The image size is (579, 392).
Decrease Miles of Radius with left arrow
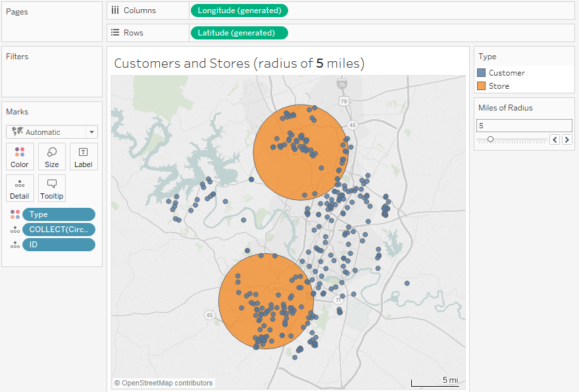coord(555,139)
